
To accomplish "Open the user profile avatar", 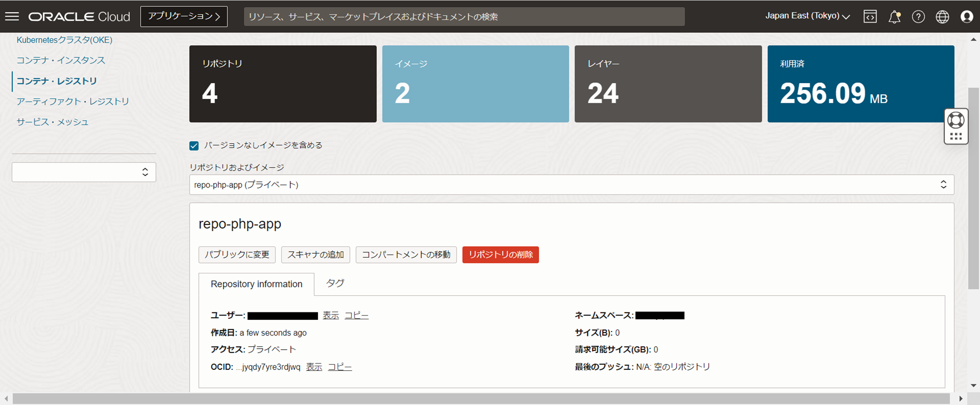I will click(x=967, y=17).
